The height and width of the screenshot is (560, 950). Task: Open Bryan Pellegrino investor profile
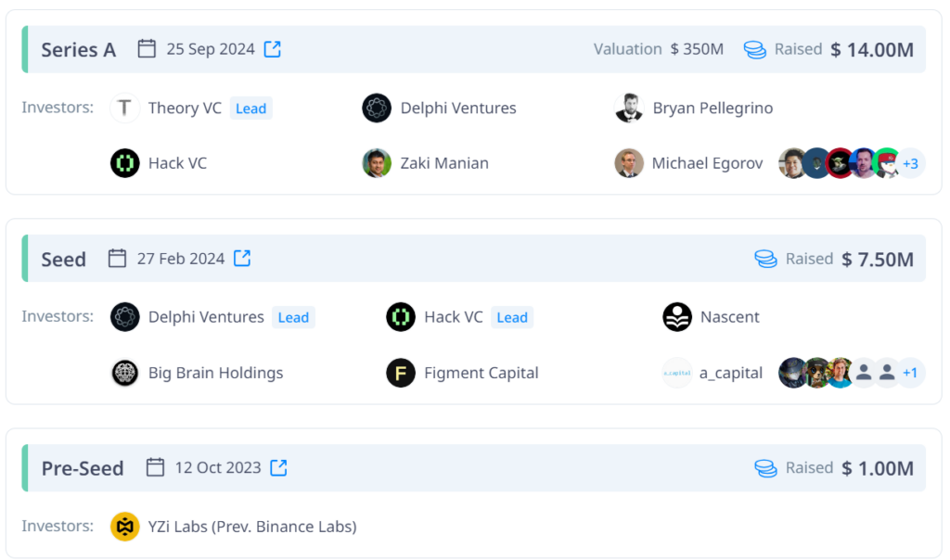point(712,108)
